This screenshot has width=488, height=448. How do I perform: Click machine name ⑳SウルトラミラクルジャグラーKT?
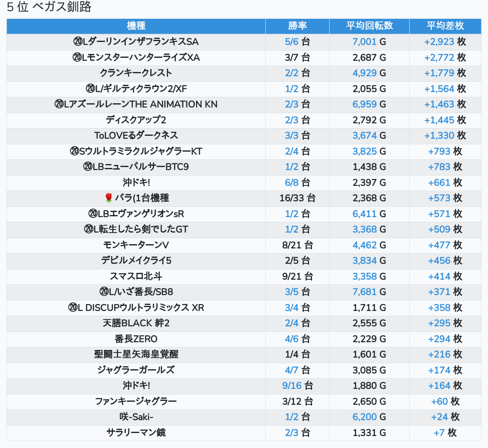136,151
